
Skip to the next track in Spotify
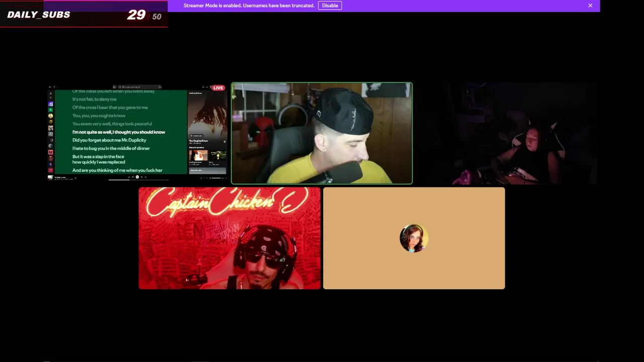pos(141,177)
